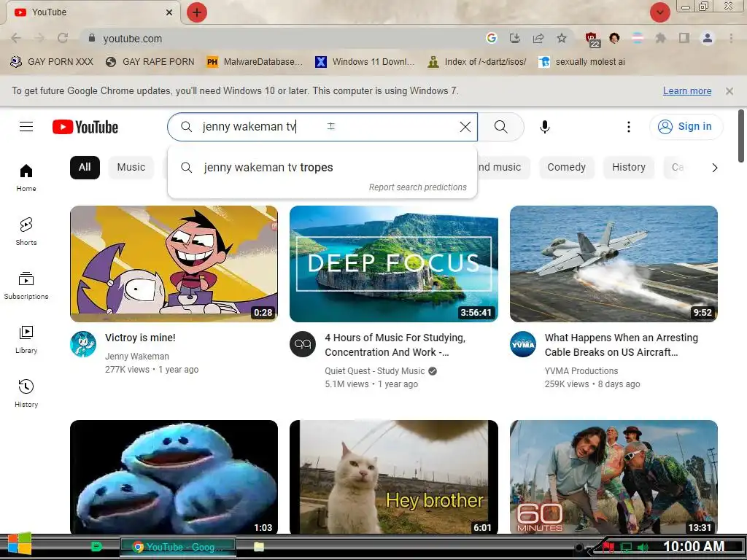Open the Quiet Quest channel avatar

point(303,344)
